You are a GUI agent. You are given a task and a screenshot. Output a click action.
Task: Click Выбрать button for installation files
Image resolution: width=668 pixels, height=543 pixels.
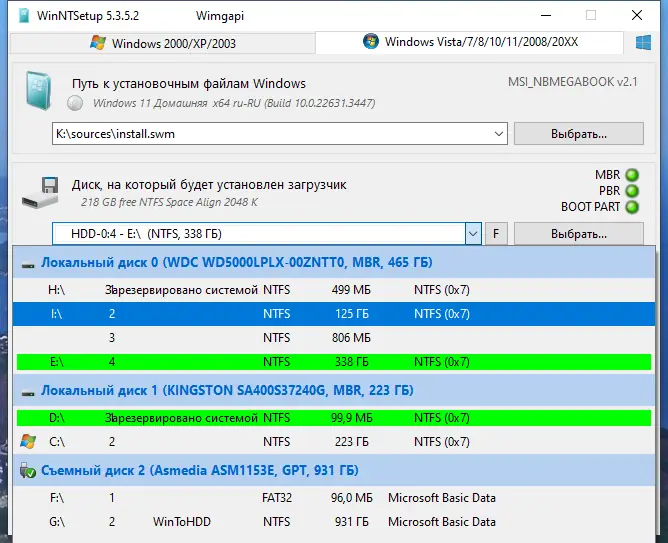(579, 134)
